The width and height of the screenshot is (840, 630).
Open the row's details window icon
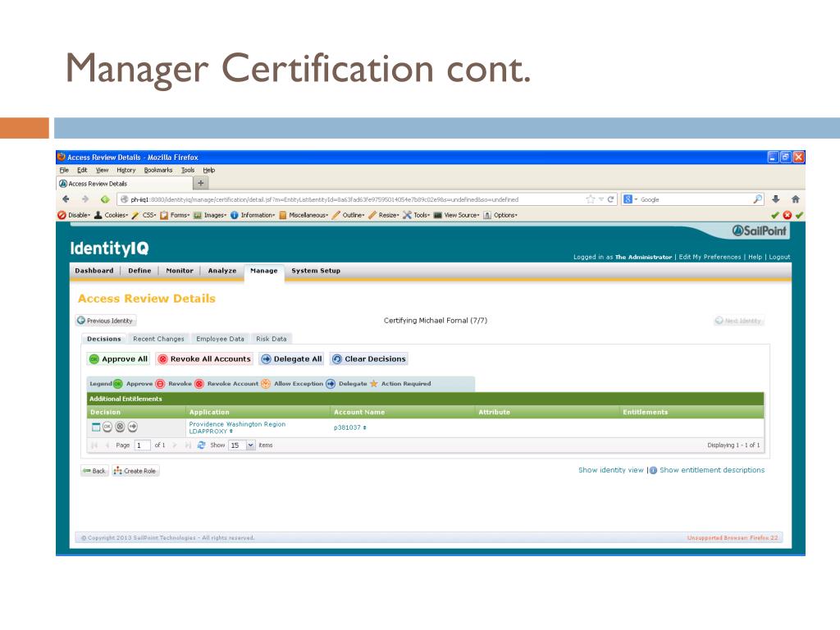[x=96, y=427]
